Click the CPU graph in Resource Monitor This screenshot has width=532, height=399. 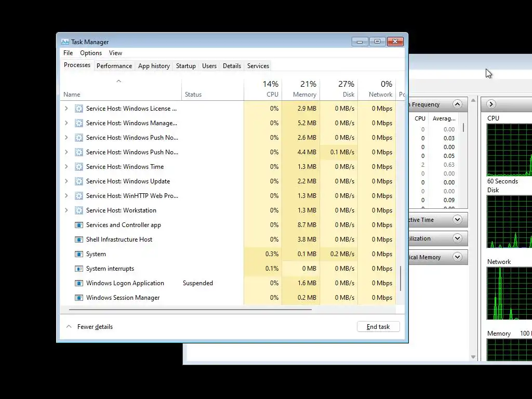tap(509, 150)
